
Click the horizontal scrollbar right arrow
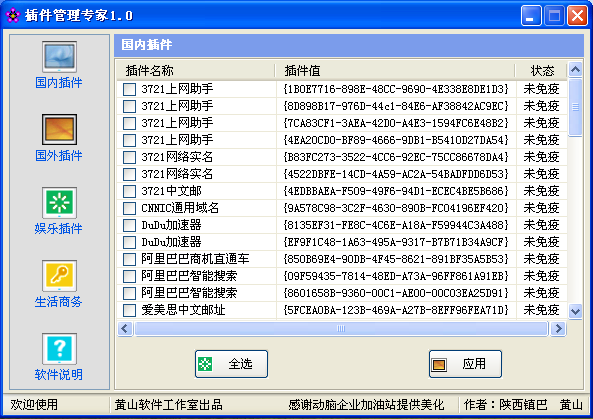tap(558, 329)
